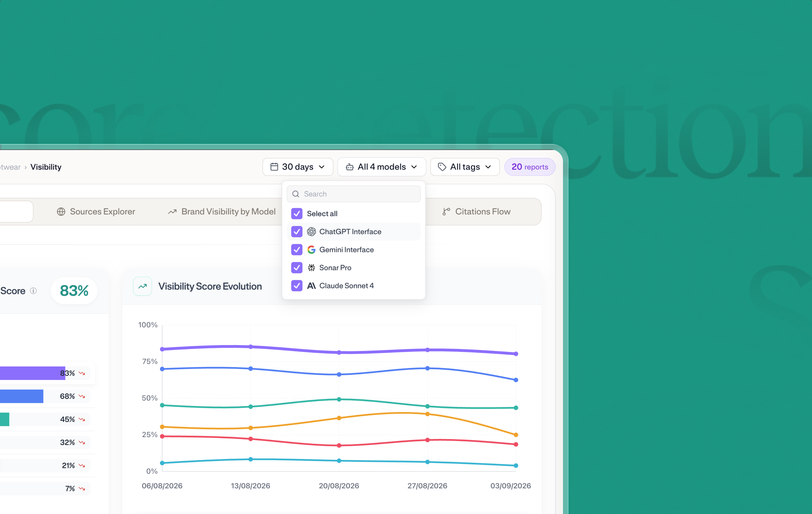Click the branch icon beside Citations Flow
812x514 pixels.
(x=446, y=212)
